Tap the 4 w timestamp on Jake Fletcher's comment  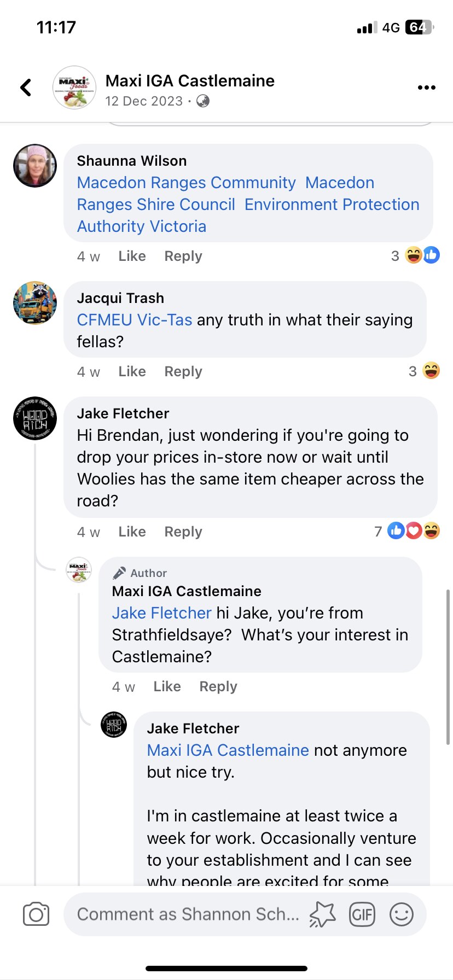tap(89, 531)
